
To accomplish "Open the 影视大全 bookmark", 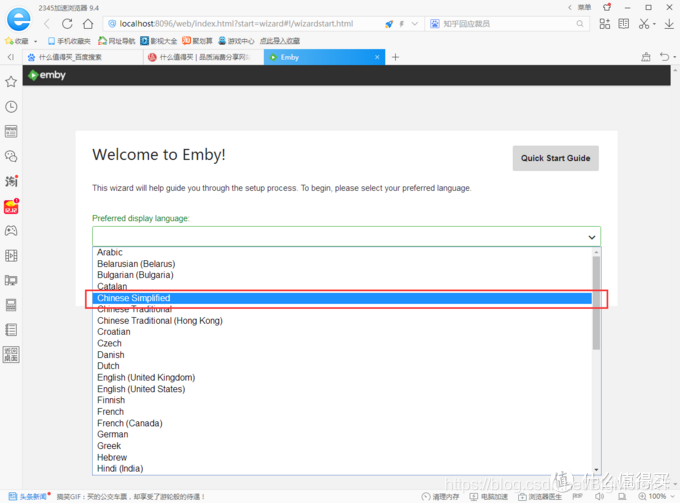I will [158, 41].
